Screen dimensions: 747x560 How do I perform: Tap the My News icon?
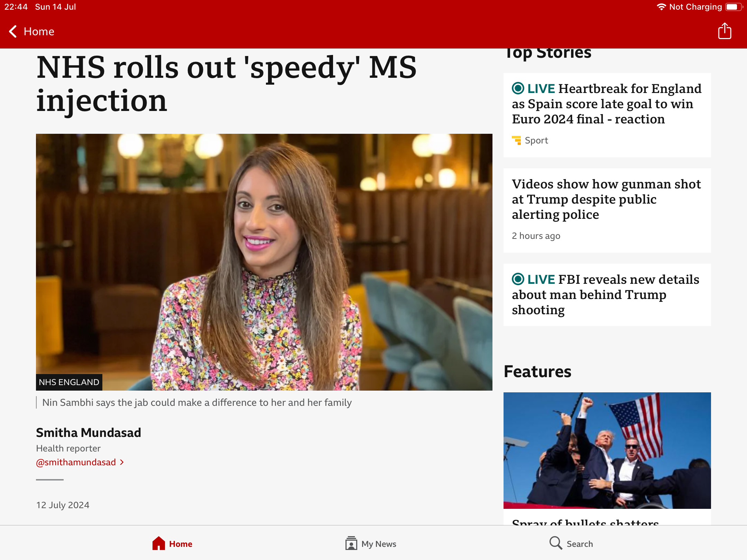tap(351, 543)
